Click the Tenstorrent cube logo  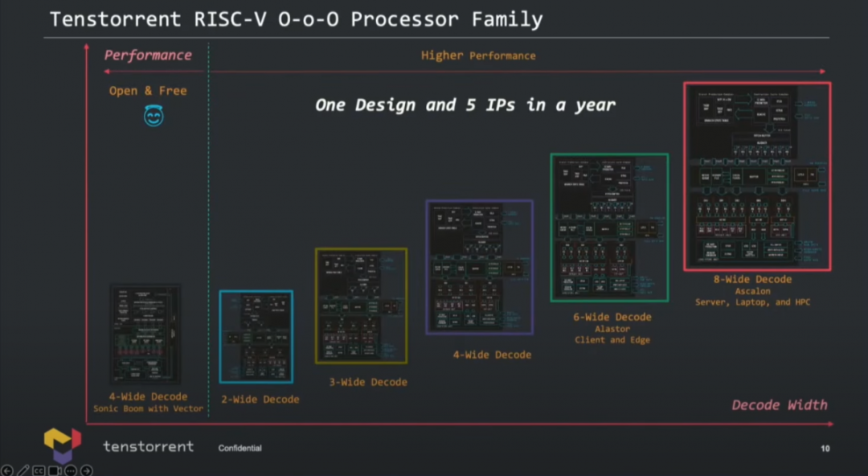click(x=63, y=445)
